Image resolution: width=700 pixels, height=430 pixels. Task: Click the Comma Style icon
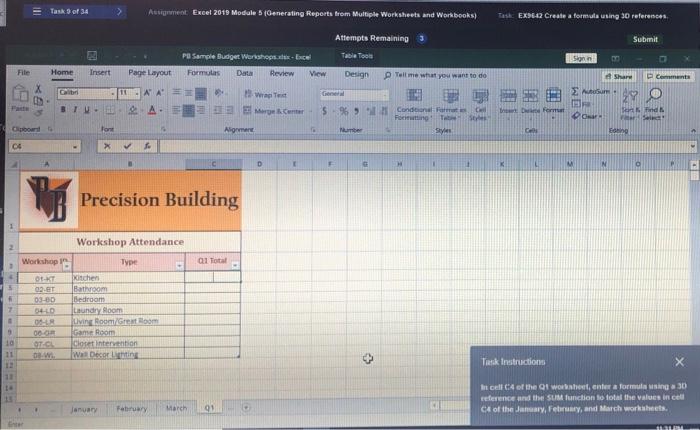[356, 111]
